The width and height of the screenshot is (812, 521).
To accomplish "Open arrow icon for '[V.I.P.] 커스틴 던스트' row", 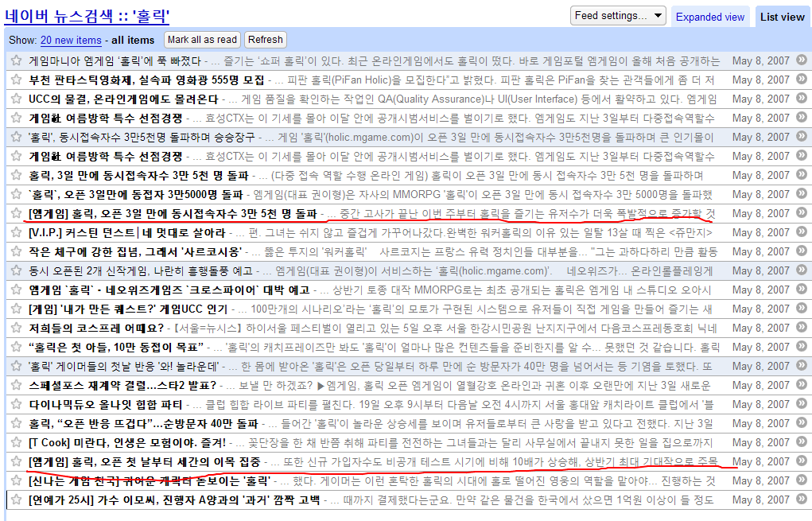I will [x=802, y=232].
